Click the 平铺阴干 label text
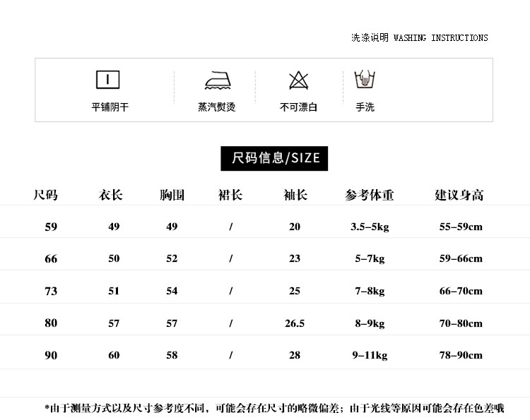This screenshot has width=530, height=420. (110, 107)
